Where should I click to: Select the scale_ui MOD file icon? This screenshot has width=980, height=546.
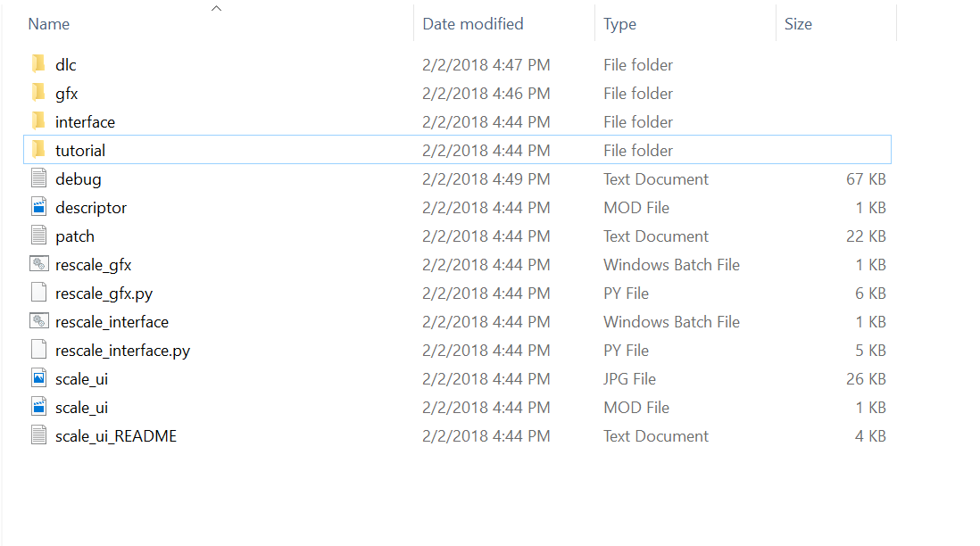tap(38, 408)
